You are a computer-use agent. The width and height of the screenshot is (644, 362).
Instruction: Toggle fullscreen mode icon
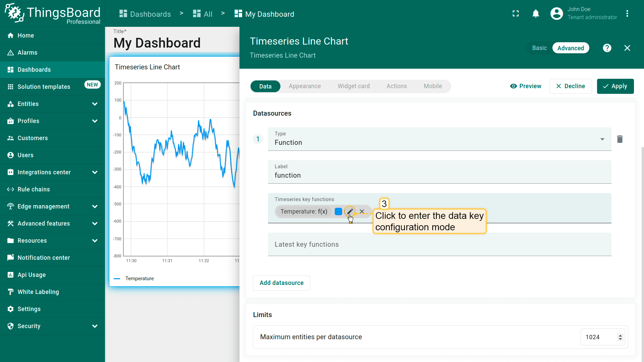pyautogui.click(x=516, y=14)
